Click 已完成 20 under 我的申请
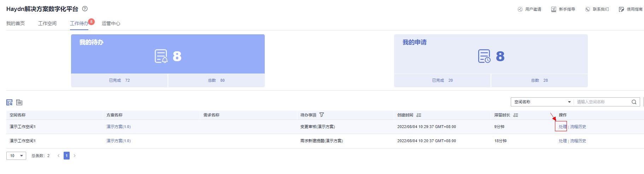 443,80
